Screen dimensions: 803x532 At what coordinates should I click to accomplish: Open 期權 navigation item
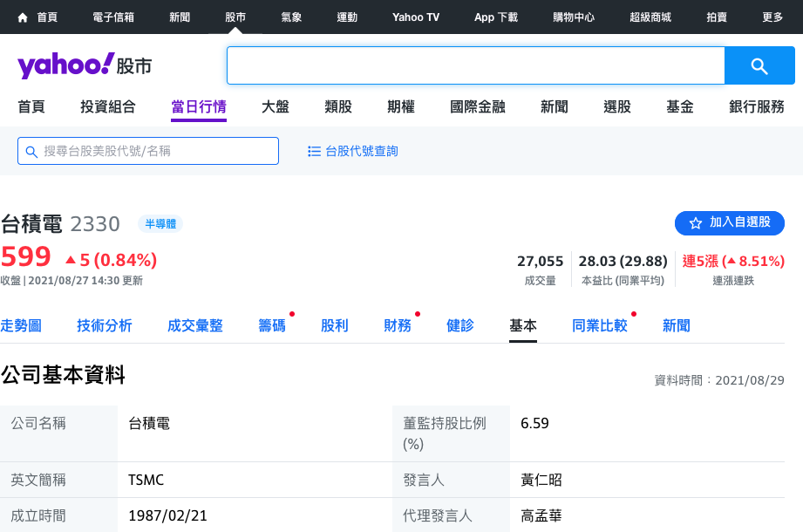pyautogui.click(x=401, y=106)
